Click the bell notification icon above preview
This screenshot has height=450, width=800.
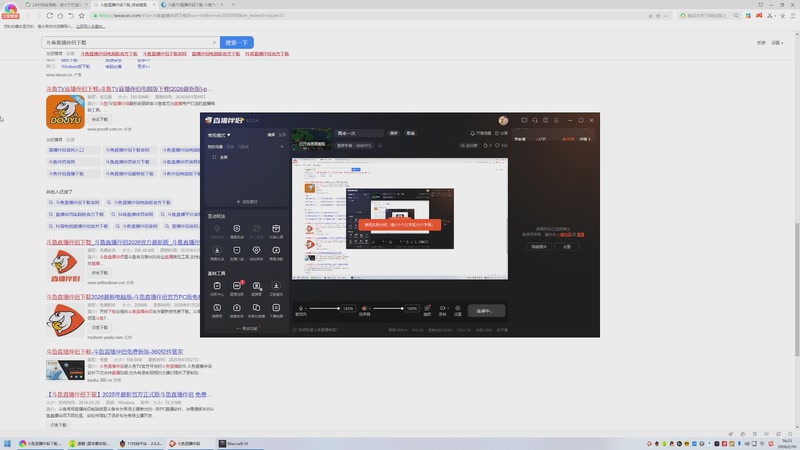tap(472, 133)
